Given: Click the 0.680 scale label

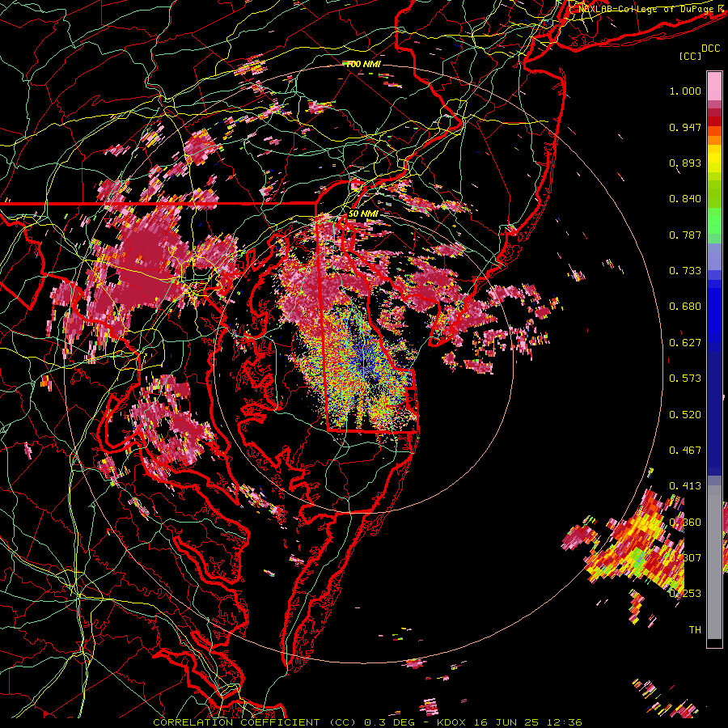Looking at the screenshot, I should [x=685, y=307].
